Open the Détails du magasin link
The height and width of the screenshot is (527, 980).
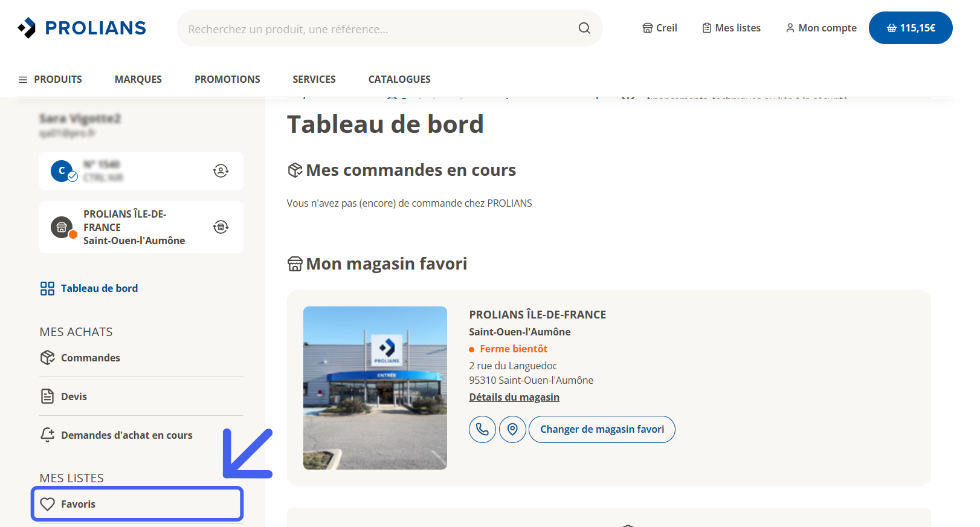tap(514, 397)
